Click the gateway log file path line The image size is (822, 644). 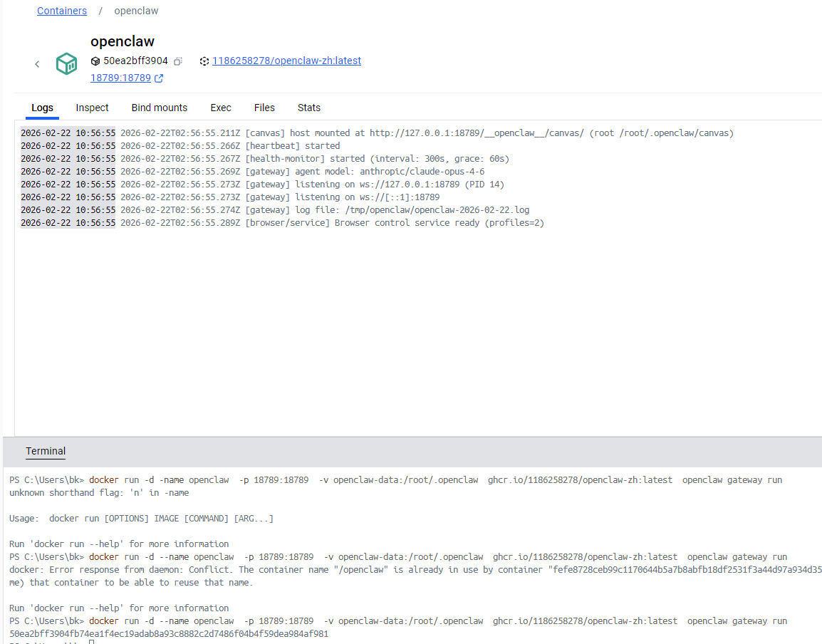(275, 209)
